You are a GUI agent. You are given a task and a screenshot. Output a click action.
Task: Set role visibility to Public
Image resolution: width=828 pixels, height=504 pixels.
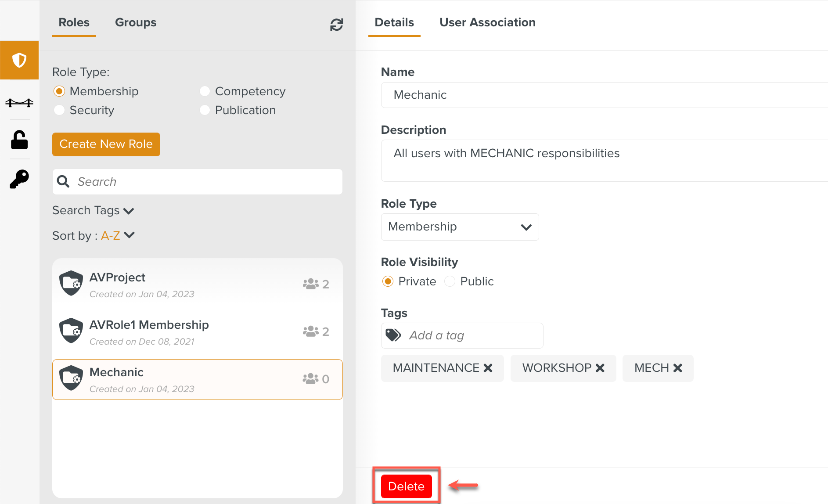[x=450, y=281]
